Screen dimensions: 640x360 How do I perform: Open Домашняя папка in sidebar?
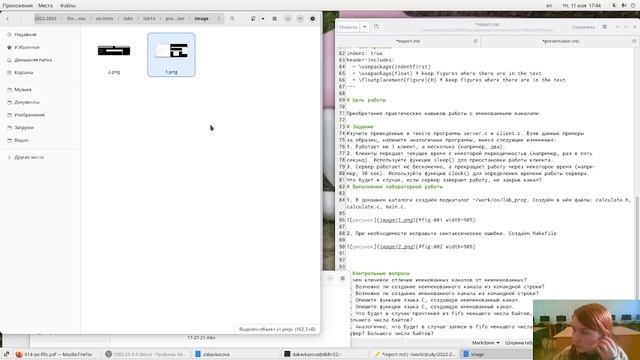(33, 60)
